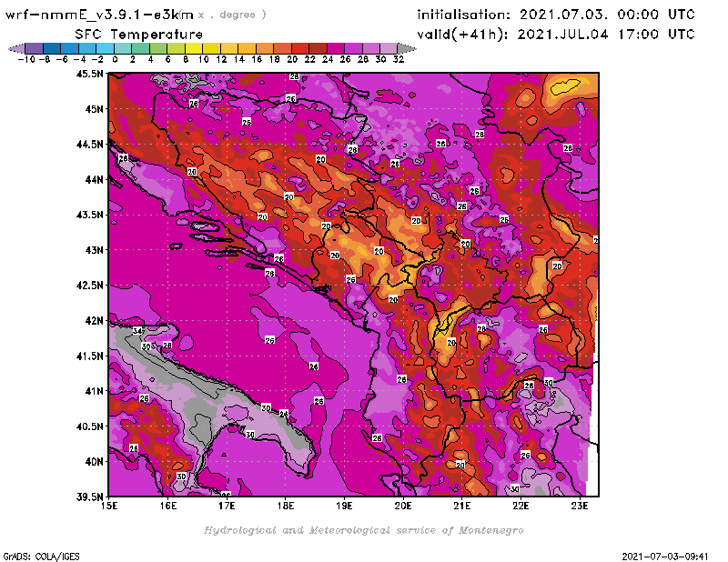Pick the yellow legend swatch between 8 and 10

194,48
